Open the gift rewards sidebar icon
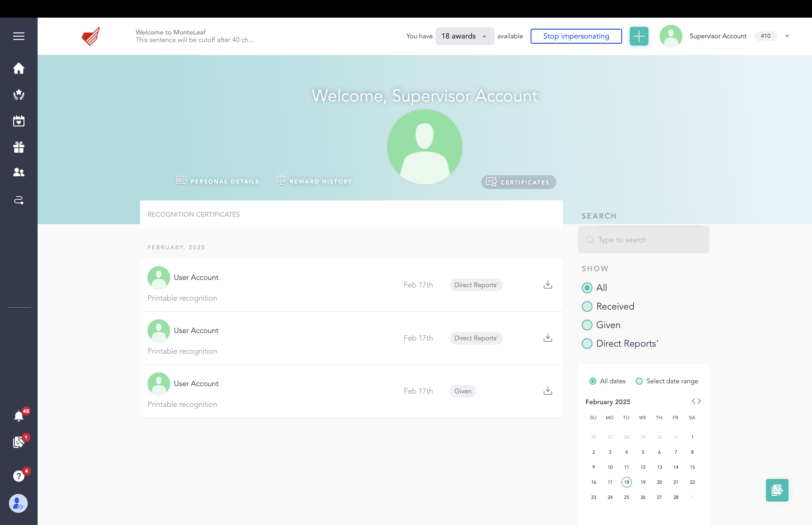 (19, 147)
